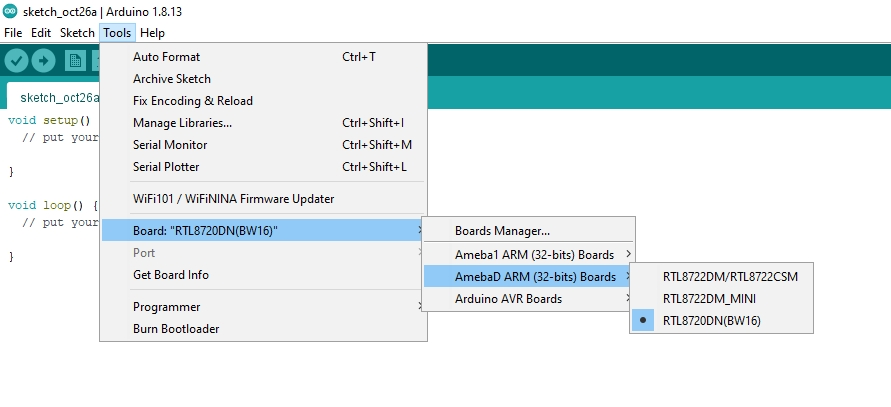
Task: Choose Burn Bootloader
Action: (x=264, y=329)
